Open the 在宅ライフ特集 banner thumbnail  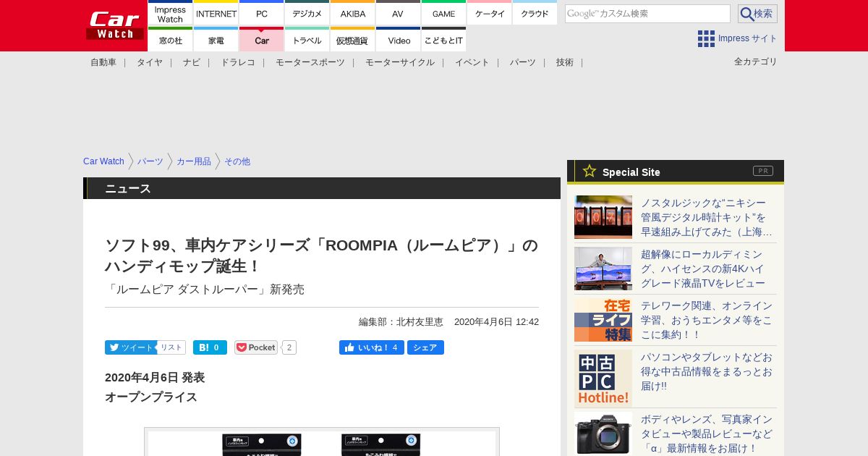pyautogui.click(x=603, y=320)
